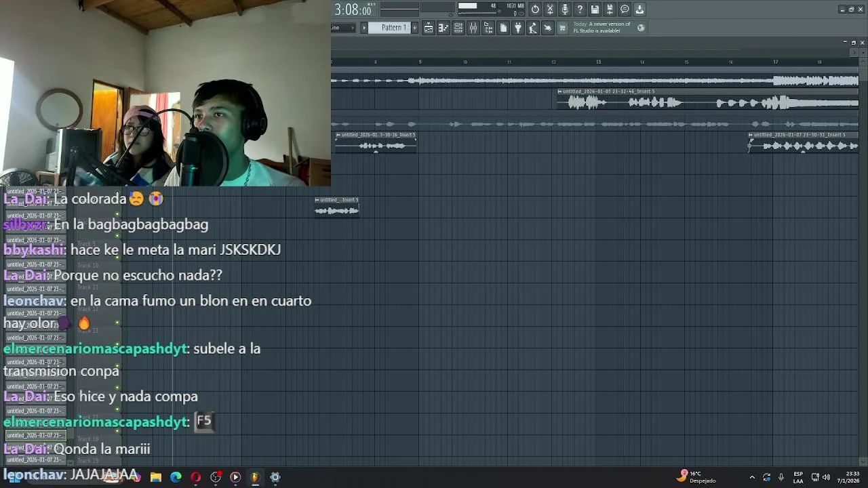
Task: Add new pattern with plus button
Action: point(414,28)
